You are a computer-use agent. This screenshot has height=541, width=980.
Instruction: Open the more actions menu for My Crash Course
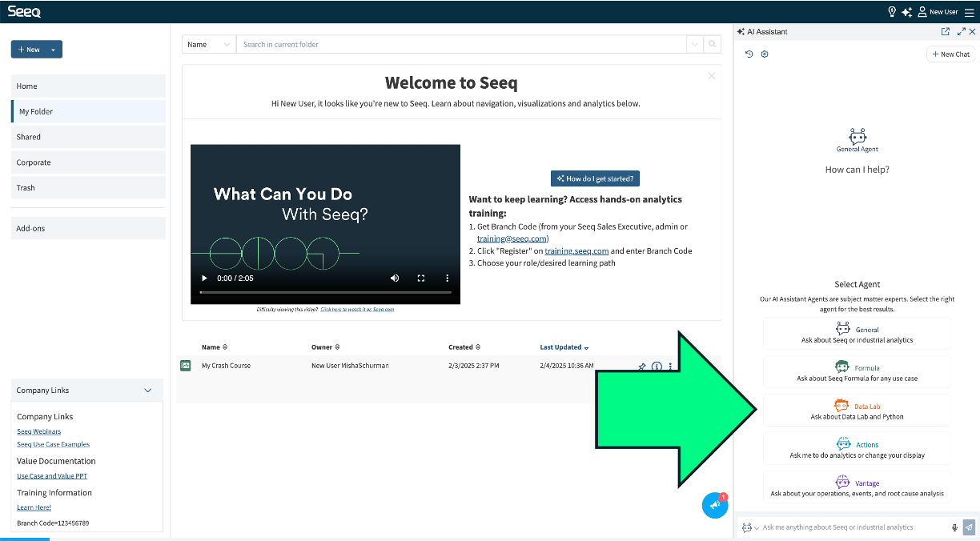tap(671, 366)
